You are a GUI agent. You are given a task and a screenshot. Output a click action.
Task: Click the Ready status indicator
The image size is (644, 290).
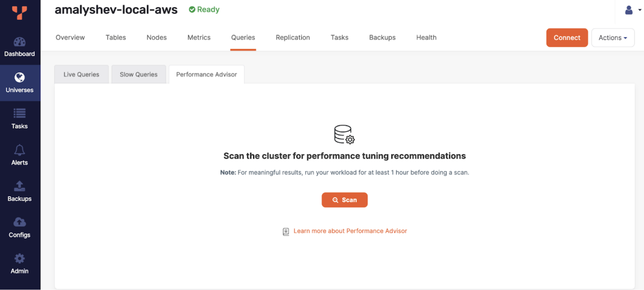[x=204, y=9]
